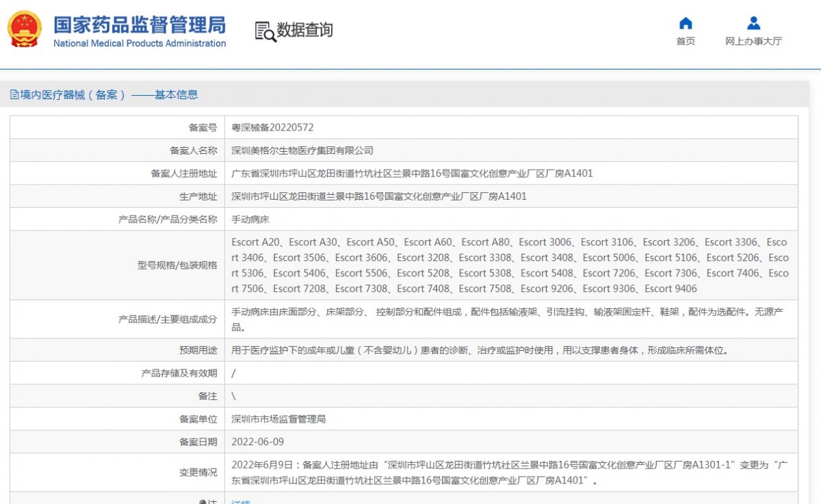
Task: Click the document icon beside 境内医疗器械
Action: 14,95
